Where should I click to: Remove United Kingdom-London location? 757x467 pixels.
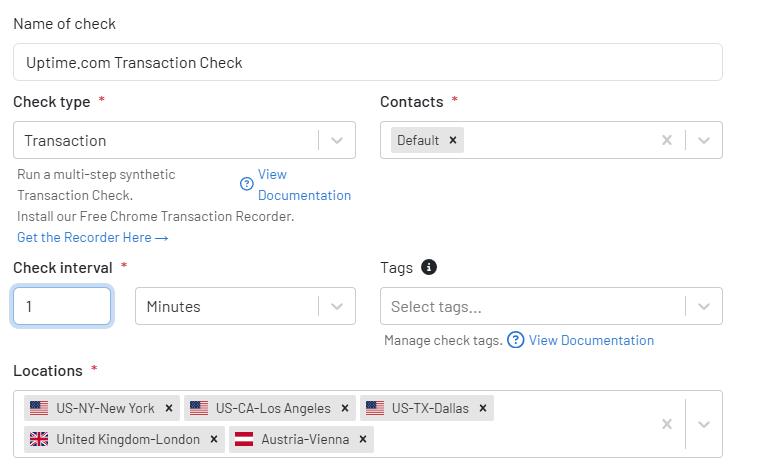click(x=214, y=439)
